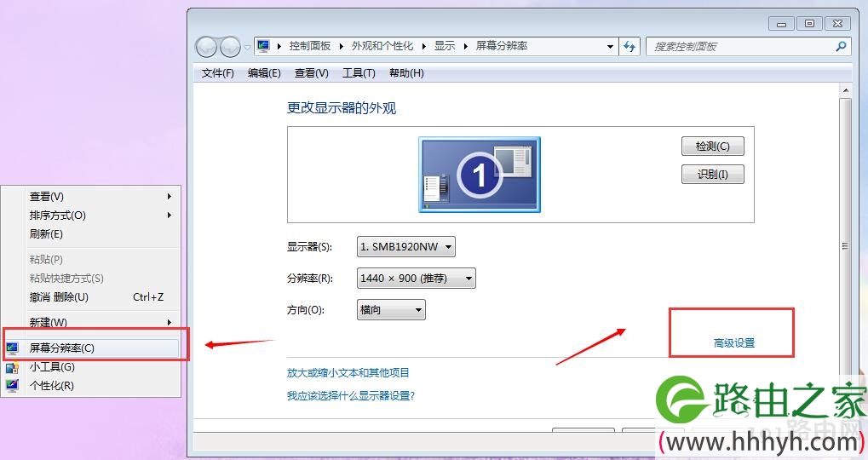
Task: Open the 显示器 SMB1920NW dropdown
Action: tap(405, 247)
